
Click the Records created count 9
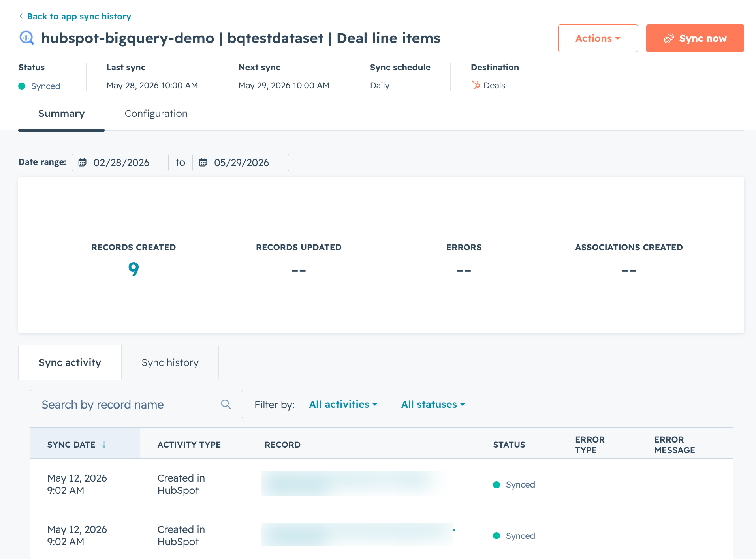pos(134,269)
